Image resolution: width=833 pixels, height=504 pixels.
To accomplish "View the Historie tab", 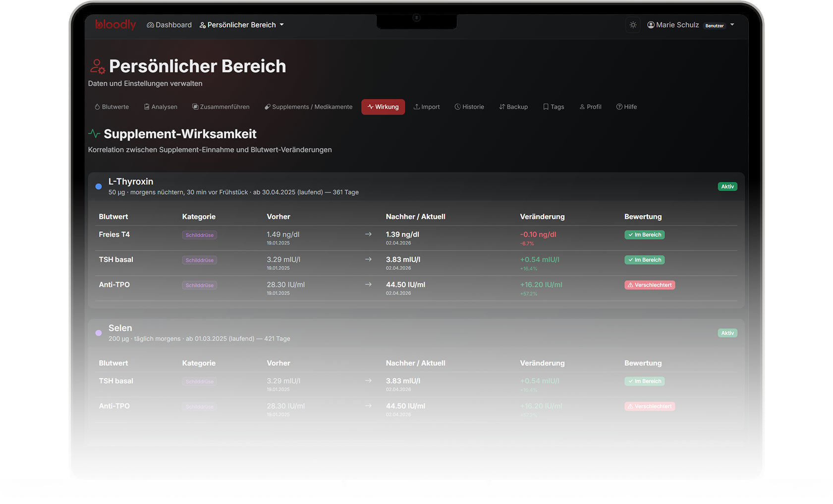I will (469, 107).
